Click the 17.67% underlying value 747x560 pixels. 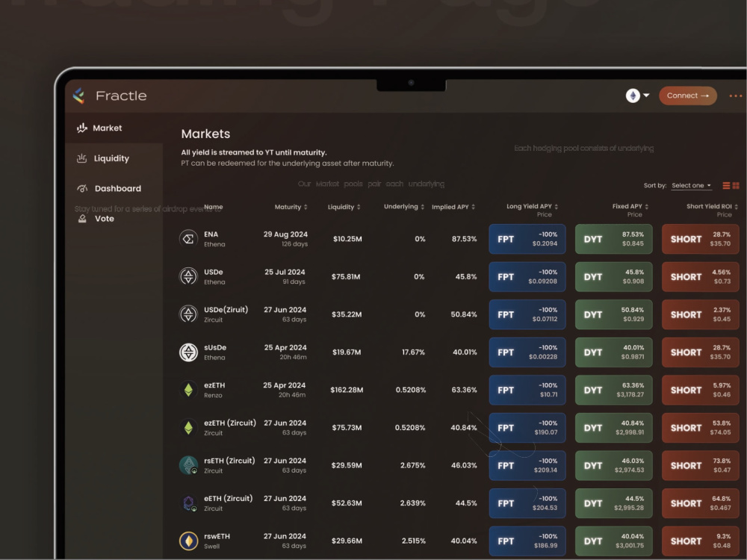(x=413, y=352)
